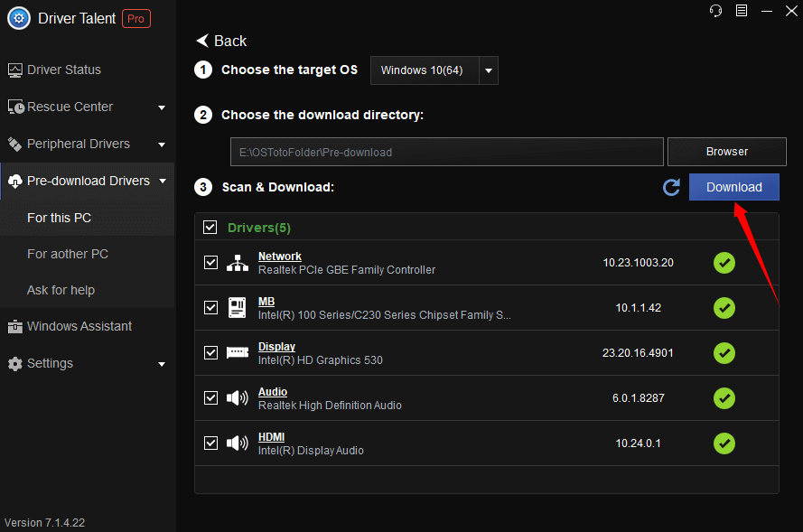Image resolution: width=803 pixels, height=532 pixels.
Task: Click Realtek PCIe GBE Family Controller text
Action: coord(347,270)
